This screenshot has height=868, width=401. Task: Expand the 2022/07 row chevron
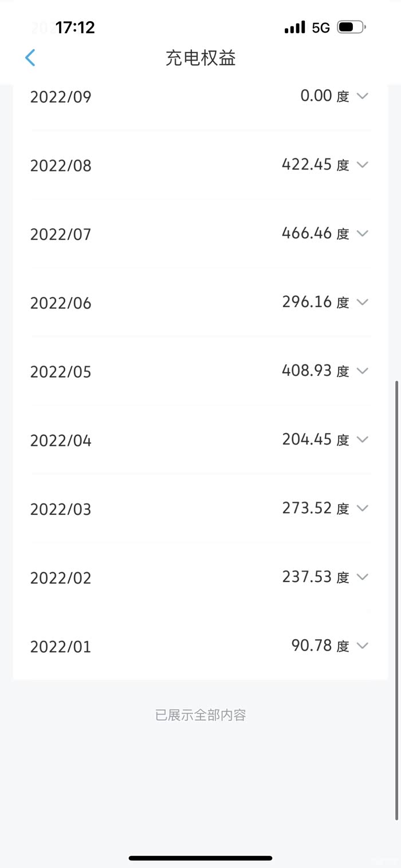tap(362, 233)
